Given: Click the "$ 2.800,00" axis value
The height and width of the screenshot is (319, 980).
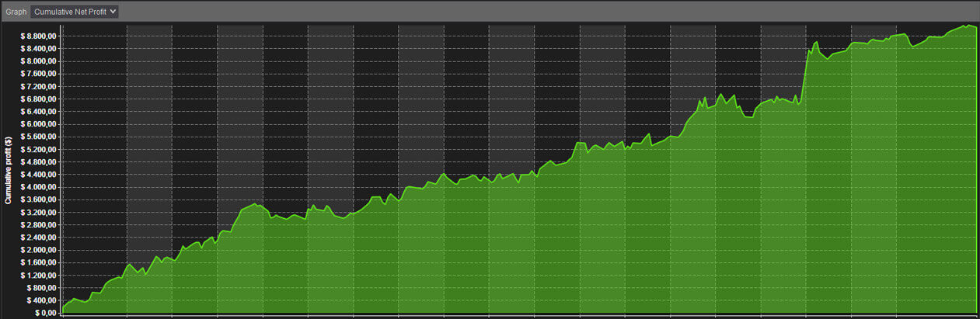Looking at the screenshot, I should [x=38, y=225].
